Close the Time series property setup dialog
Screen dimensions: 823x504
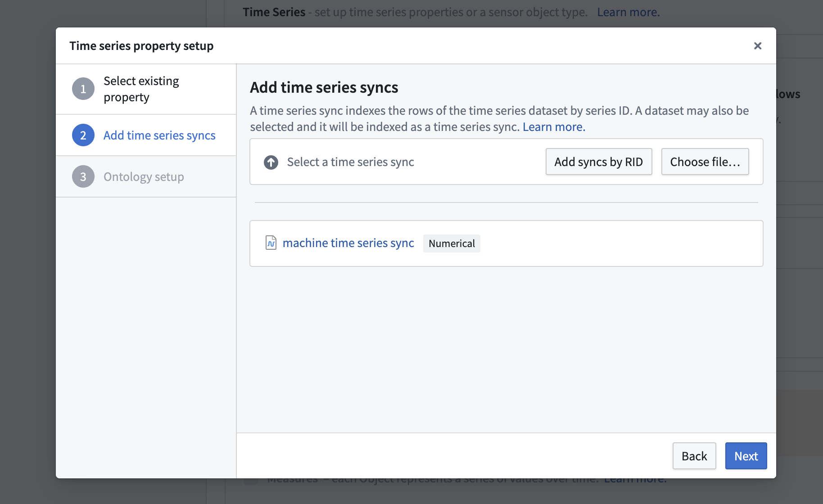click(758, 46)
